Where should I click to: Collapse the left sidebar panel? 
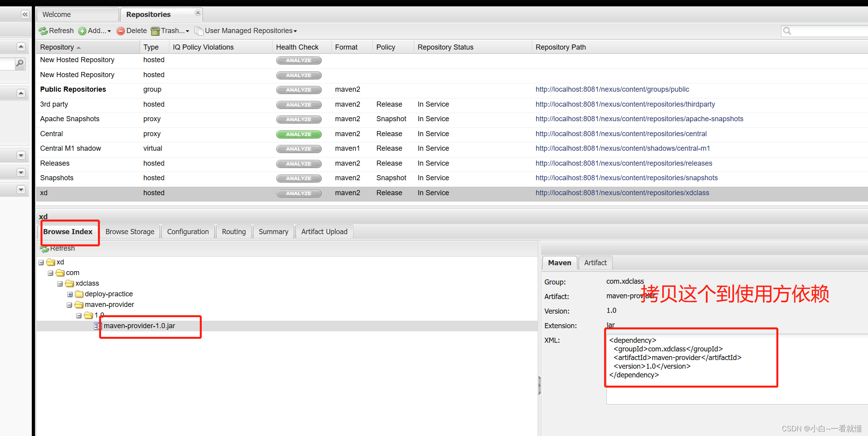click(25, 15)
